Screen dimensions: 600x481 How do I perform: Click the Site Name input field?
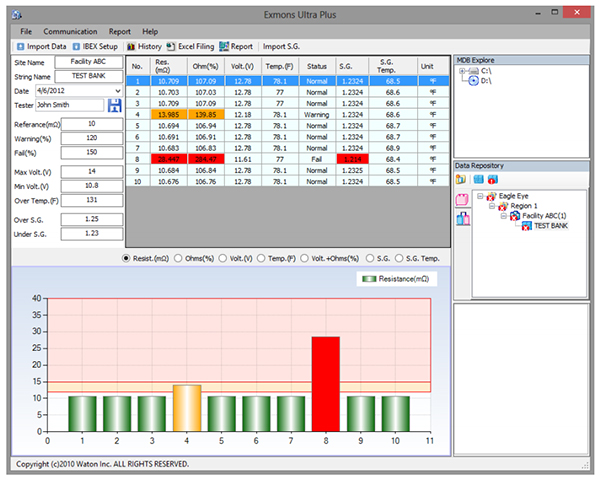tap(88, 62)
